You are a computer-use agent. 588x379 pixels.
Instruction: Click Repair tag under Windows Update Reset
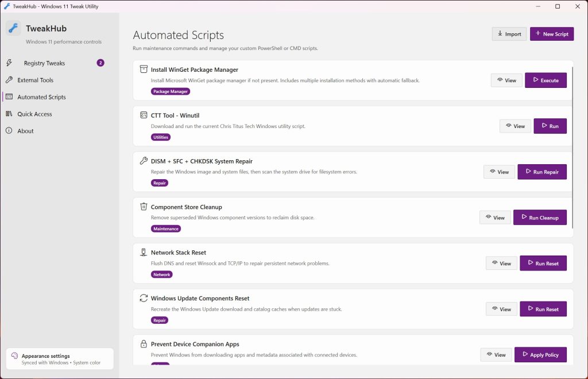[x=160, y=320]
